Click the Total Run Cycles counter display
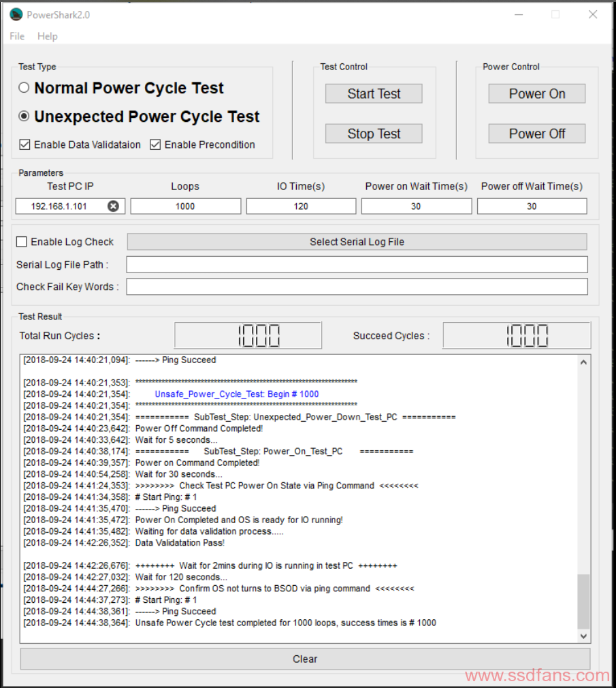 click(x=248, y=335)
